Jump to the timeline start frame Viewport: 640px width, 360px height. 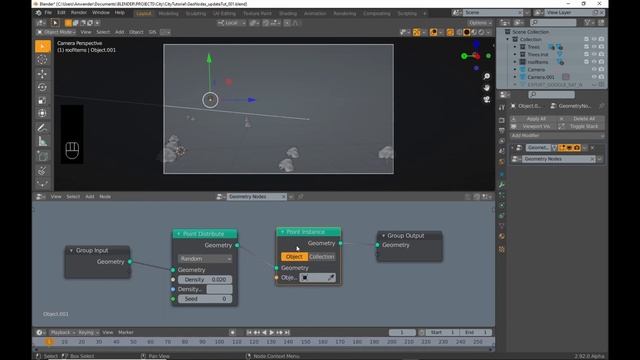pyautogui.click(x=249, y=333)
